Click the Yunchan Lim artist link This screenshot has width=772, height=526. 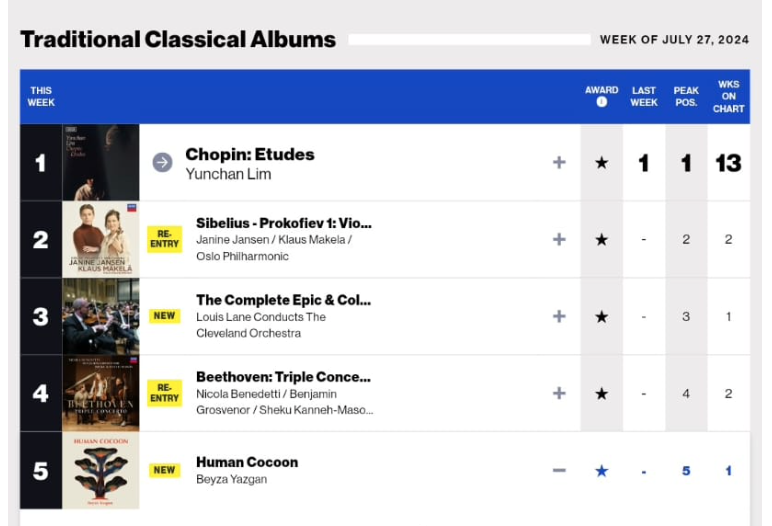tap(228, 174)
